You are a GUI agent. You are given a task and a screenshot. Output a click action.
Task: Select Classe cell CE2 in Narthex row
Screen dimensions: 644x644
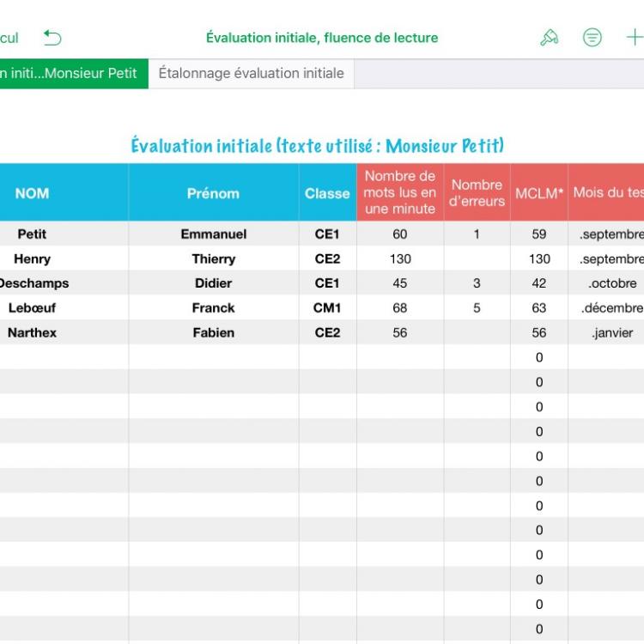[327, 332]
